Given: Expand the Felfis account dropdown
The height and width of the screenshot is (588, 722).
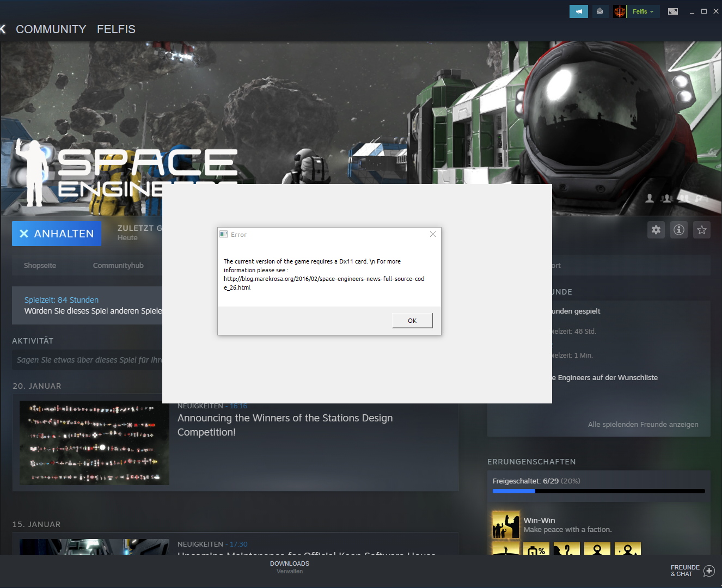Looking at the screenshot, I should [643, 11].
